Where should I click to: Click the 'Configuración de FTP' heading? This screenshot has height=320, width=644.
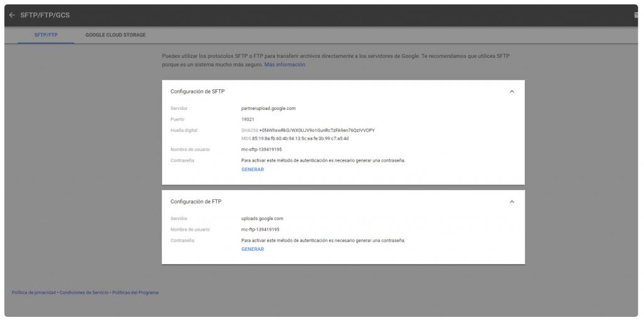pos(196,202)
